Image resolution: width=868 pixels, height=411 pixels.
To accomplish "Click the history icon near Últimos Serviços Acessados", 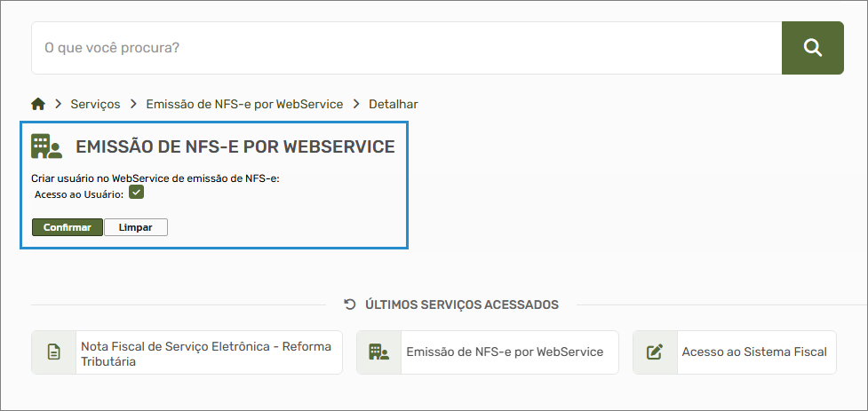I will coord(350,304).
